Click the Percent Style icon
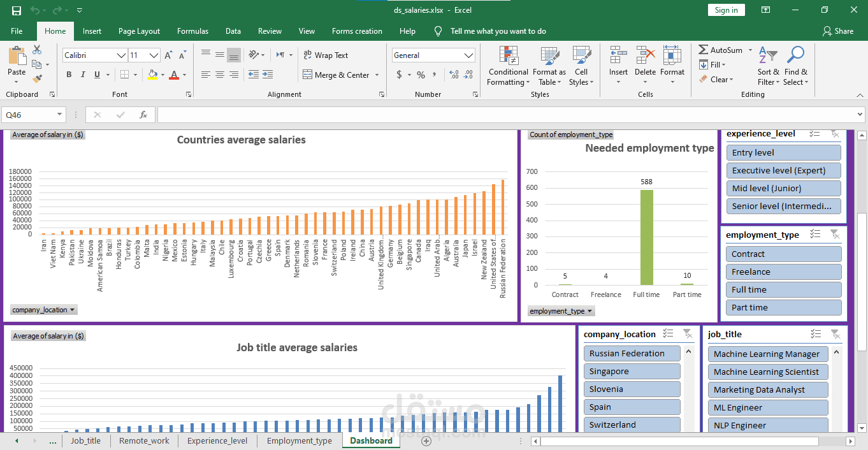Viewport: 868px width, 450px height. [x=420, y=75]
